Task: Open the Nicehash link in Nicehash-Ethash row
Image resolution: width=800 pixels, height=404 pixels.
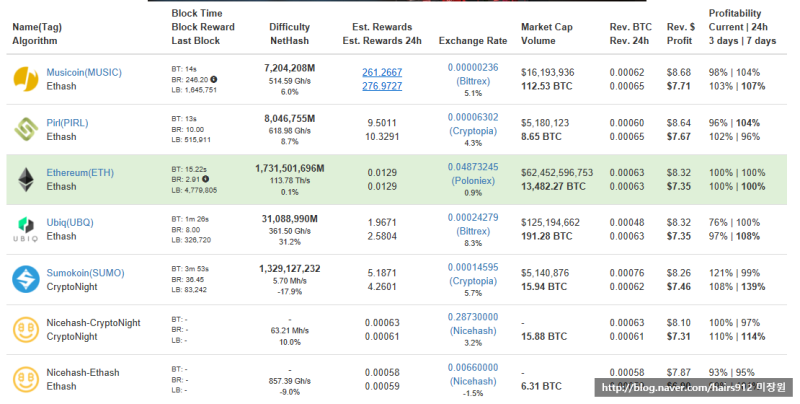Action: pyautogui.click(x=473, y=381)
